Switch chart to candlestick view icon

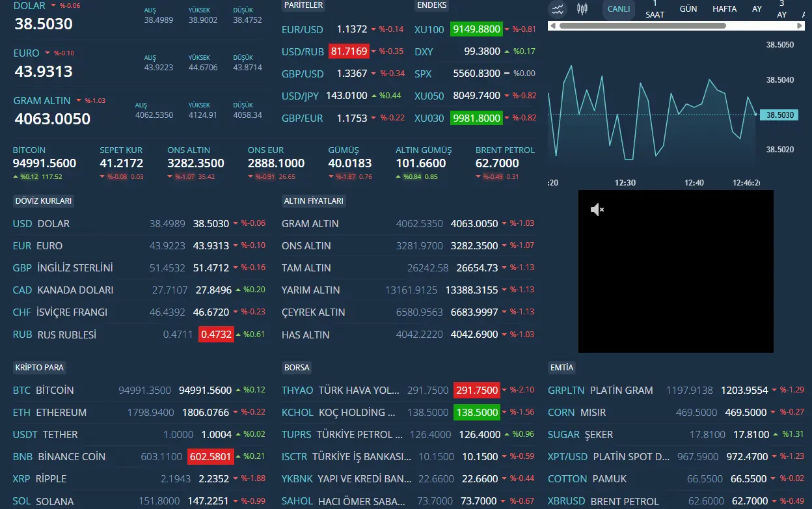pyautogui.click(x=582, y=9)
